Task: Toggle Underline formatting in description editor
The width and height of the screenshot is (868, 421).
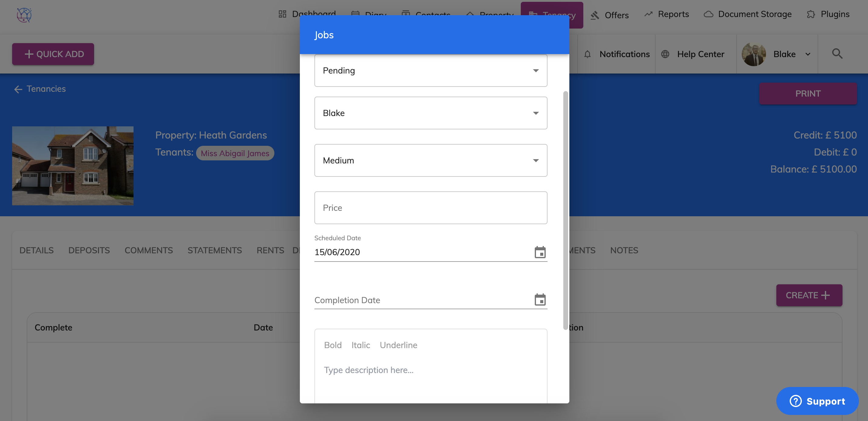Action: point(398,345)
